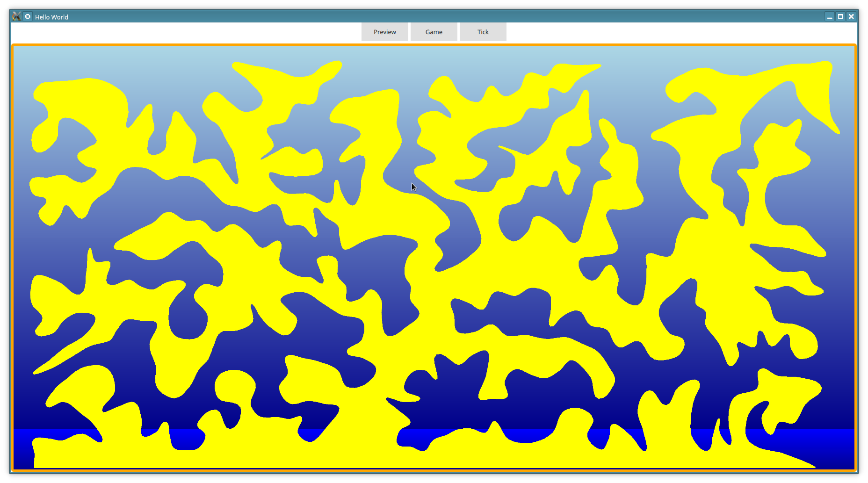The image size is (868, 483).
Task: Click sky strip directly below the Game button
Action: pos(434,52)
